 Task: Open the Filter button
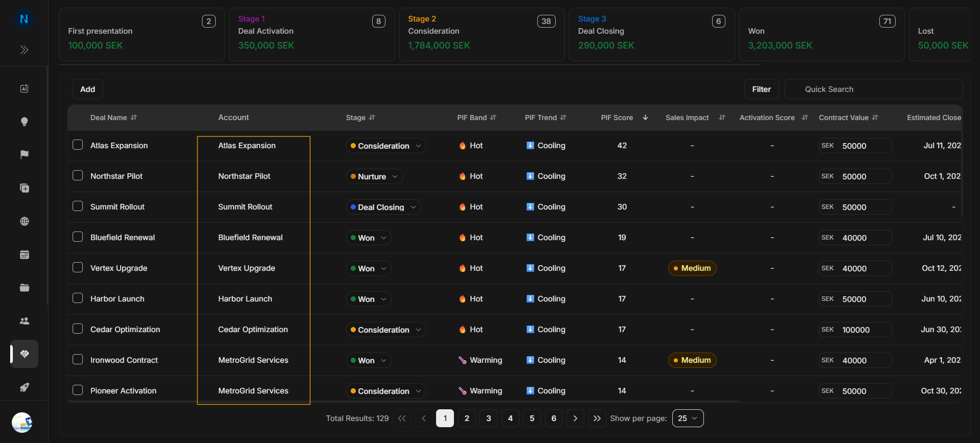click(761, 89)
